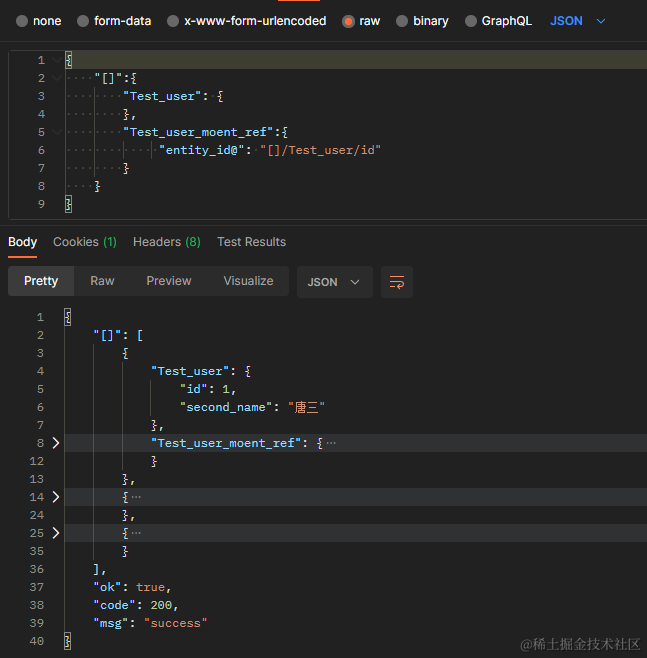
Task: Place cursor on request line 1 brace
Action: click(x=69, y=60)
